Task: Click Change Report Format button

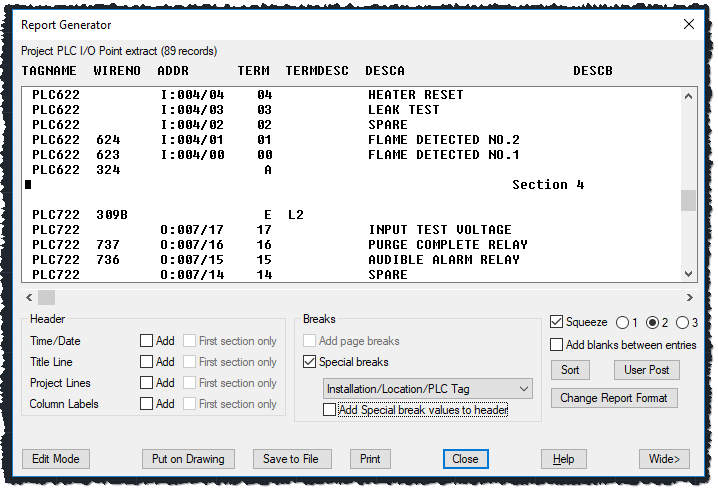Action: point(614,398)
